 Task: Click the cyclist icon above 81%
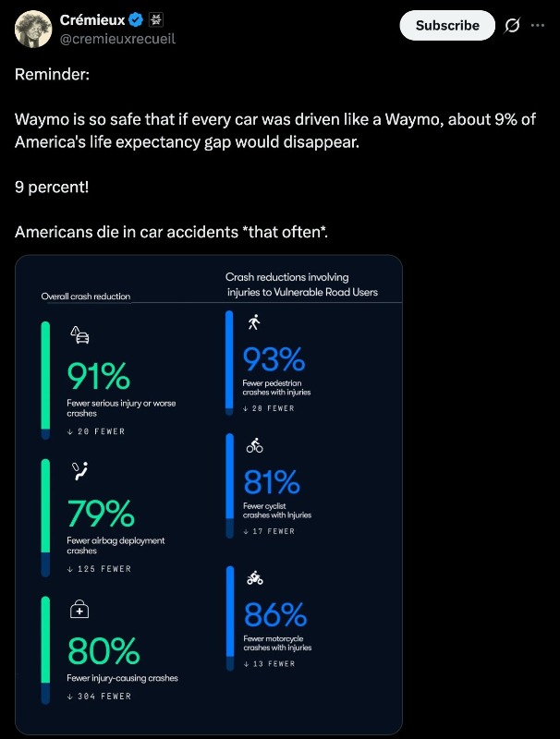(x=254, y=446)
